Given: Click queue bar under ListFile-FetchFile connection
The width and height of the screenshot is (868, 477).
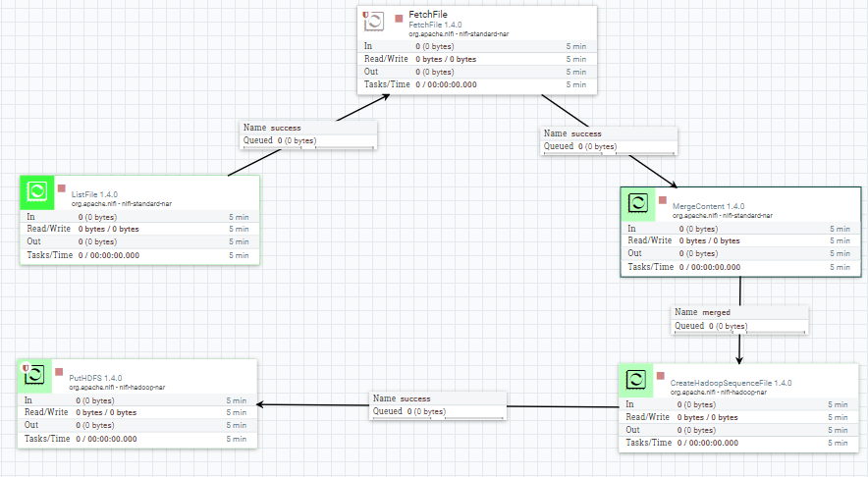Looking at the screenshot, I should click(x=308, y=148).
